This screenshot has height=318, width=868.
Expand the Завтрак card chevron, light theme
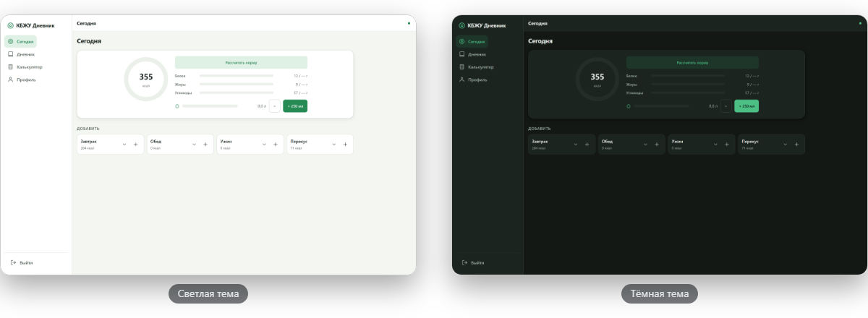tap(124, 144)
